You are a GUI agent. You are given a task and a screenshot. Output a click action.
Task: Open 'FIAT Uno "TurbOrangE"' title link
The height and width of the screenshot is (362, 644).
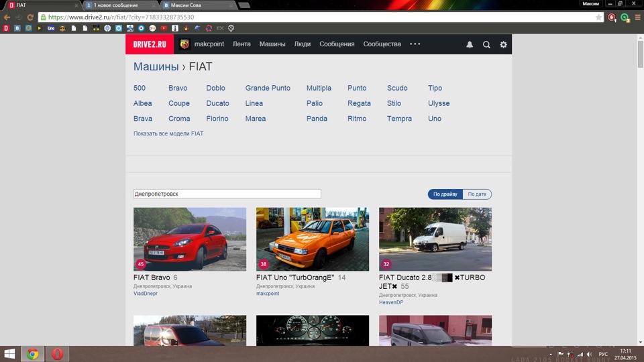pos(295,278)
